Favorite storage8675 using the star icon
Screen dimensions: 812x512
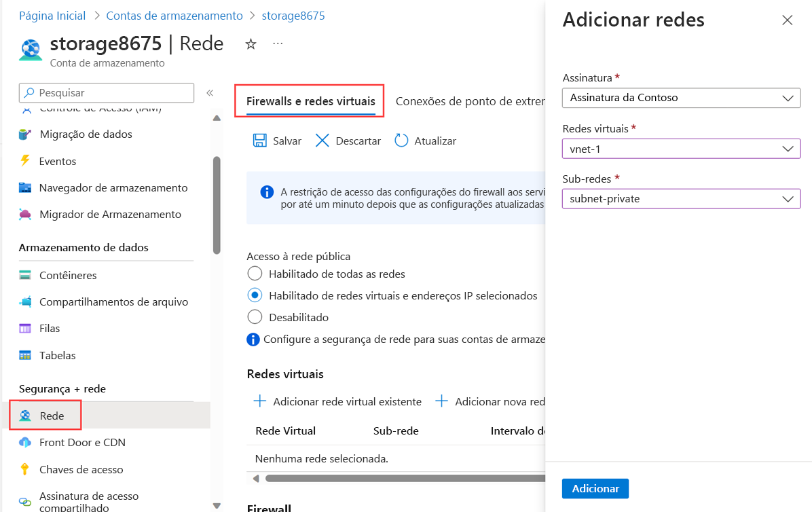click(x=251, y=43)
